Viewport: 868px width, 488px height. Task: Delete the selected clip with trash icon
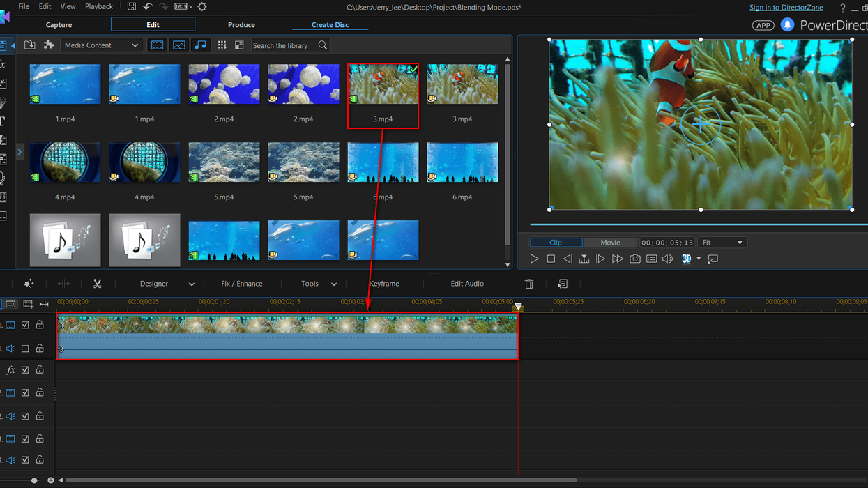coord(529,284)
